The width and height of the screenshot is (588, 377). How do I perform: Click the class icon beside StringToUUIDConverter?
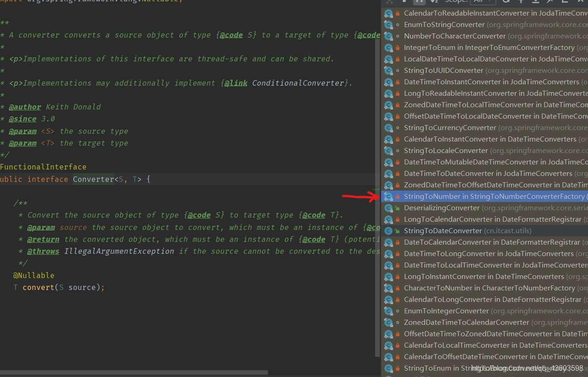pos(388,71)
